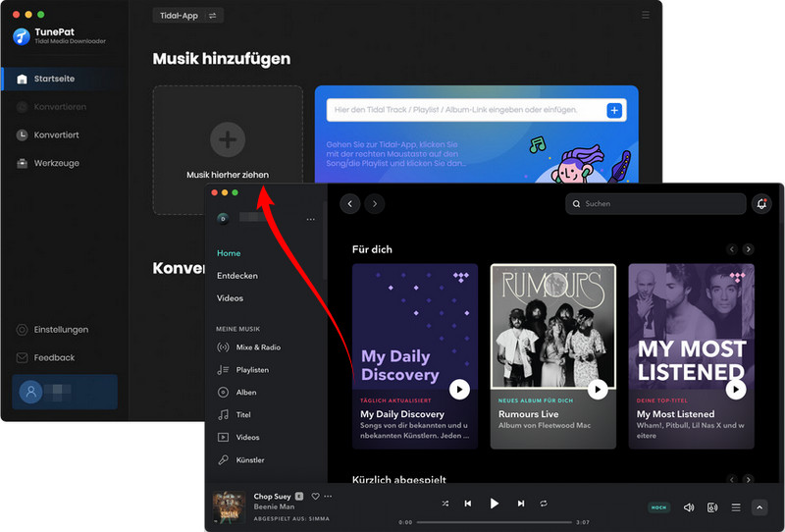Click the Tidal link input field
This screenshot has height=532, width=785.
465,110
